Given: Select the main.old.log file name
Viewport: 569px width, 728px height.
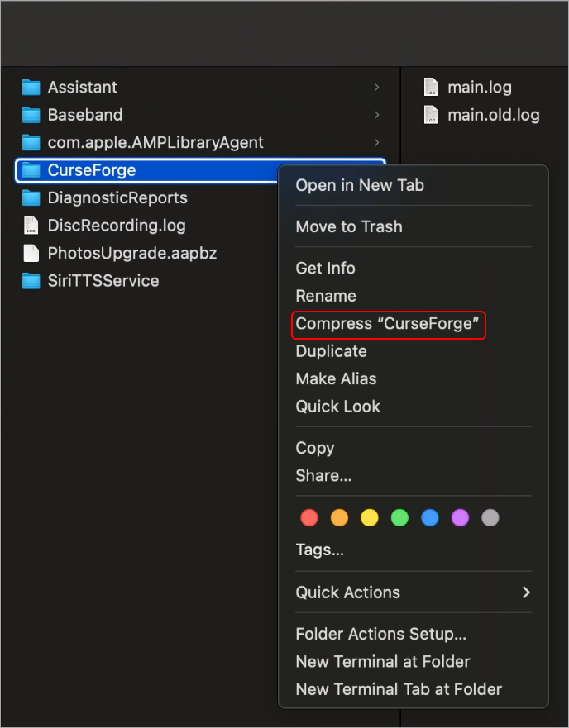Looking at the screenshot, I should tap(494, 115).
